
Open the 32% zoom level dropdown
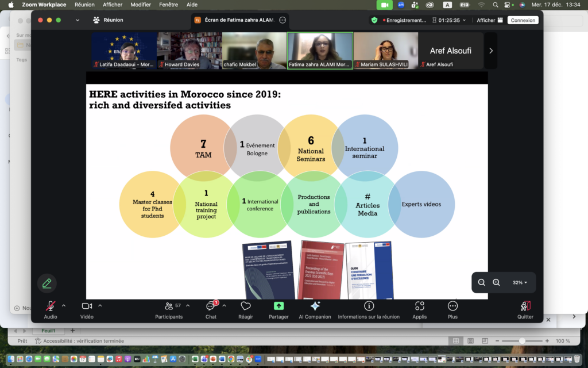(520, 282)
